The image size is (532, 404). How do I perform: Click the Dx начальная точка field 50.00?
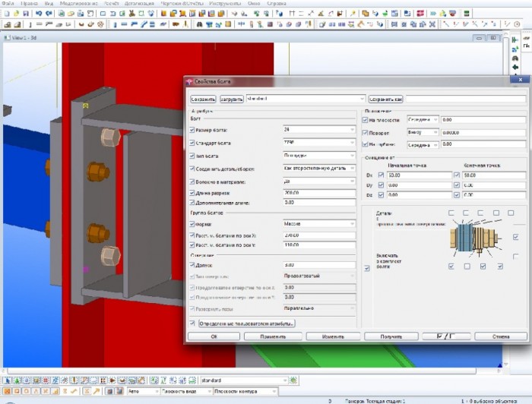coord(419,175)
